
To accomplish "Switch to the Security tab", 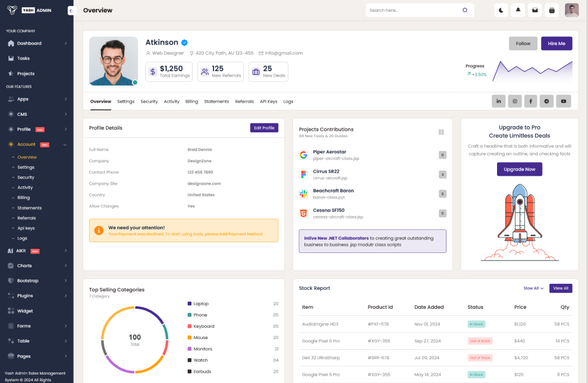I will pyautogui.click(x=149, y=102).
